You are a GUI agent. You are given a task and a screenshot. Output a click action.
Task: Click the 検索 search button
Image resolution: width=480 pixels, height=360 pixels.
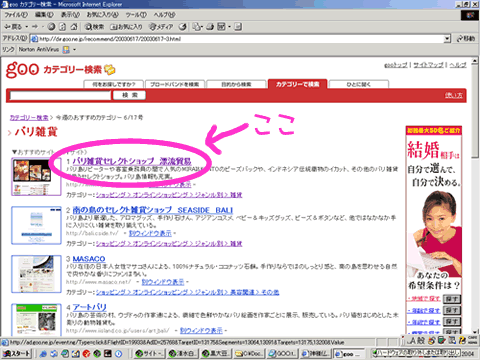tap(129, 95)
